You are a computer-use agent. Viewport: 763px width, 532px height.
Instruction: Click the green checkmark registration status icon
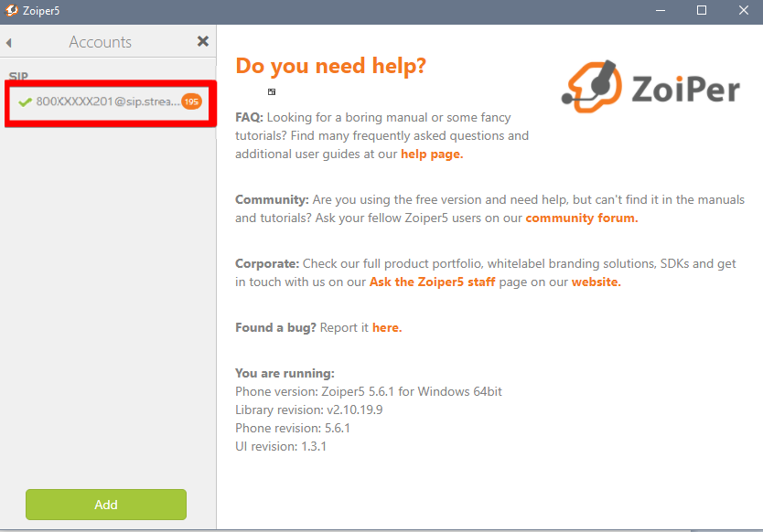point(25,101)
